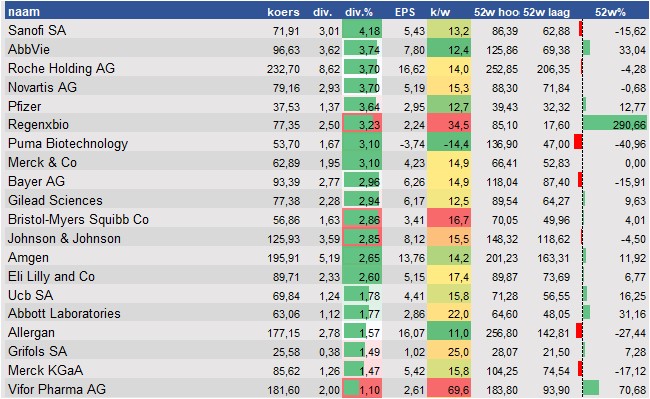Sort by the naam column header
Screen dimensions: 650x399
[24, 12]
